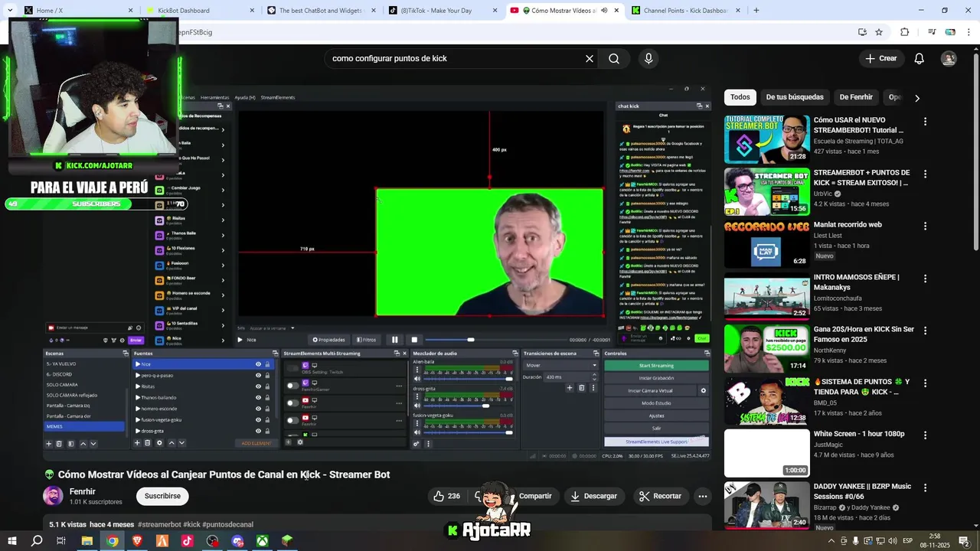
Task: Select the 'De Fenrhir' filter chip
Action: tap(856, 97)
